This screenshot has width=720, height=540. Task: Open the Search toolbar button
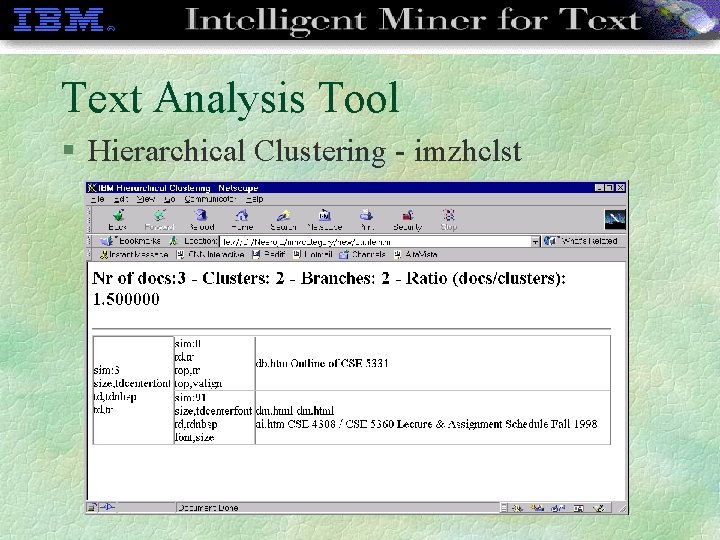[283, 219]
